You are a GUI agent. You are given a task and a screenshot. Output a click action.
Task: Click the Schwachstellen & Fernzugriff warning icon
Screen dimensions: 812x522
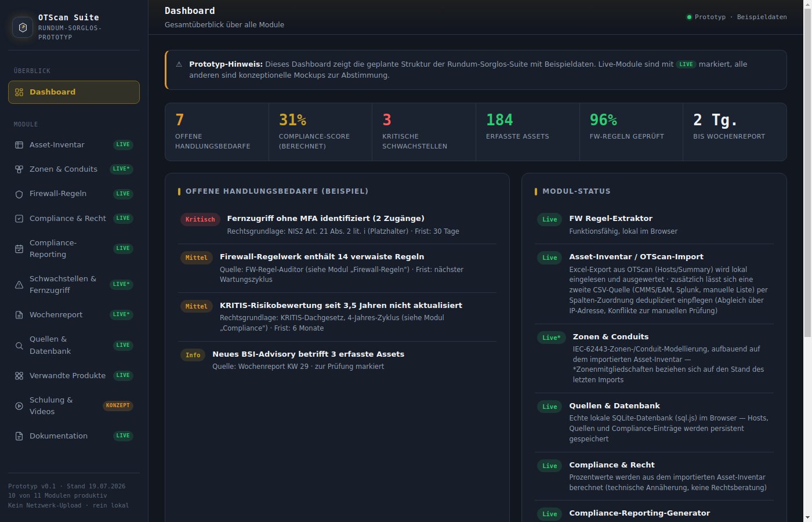19,285
